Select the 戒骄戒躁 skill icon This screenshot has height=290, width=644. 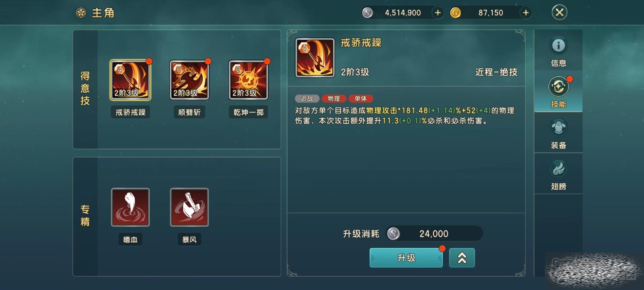pos(130,80)
